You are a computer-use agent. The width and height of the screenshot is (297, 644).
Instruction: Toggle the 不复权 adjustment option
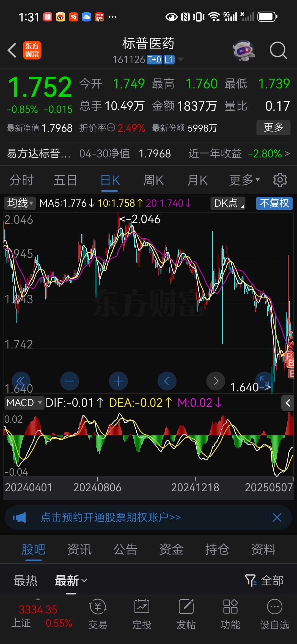click(x=274, y=203)
